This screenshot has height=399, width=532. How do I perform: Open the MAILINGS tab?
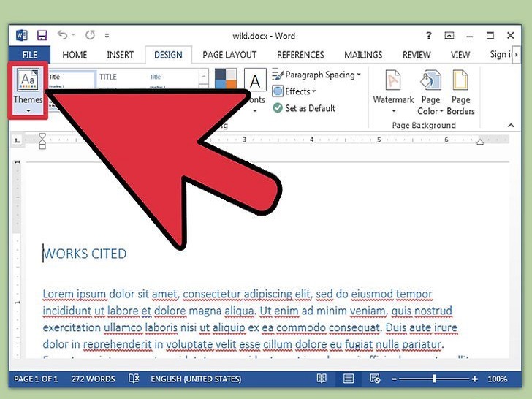(363, 55)
